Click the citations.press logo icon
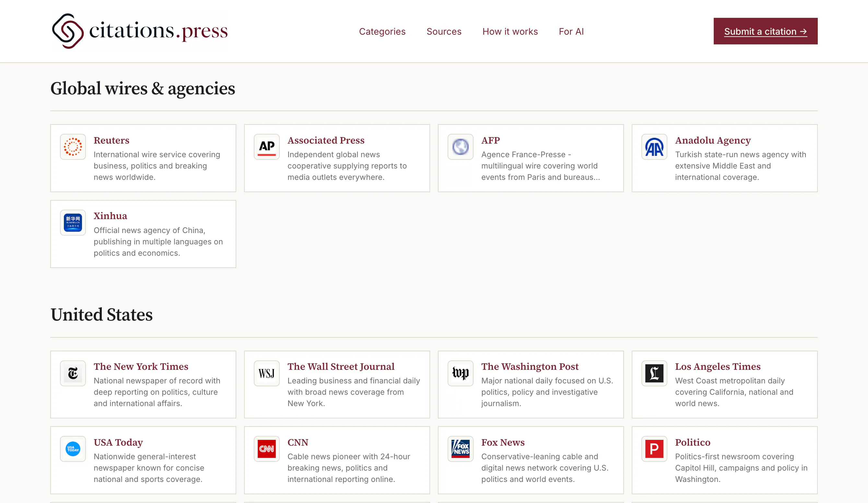This screenshot has width=868, height=503. tap(67, 31)
